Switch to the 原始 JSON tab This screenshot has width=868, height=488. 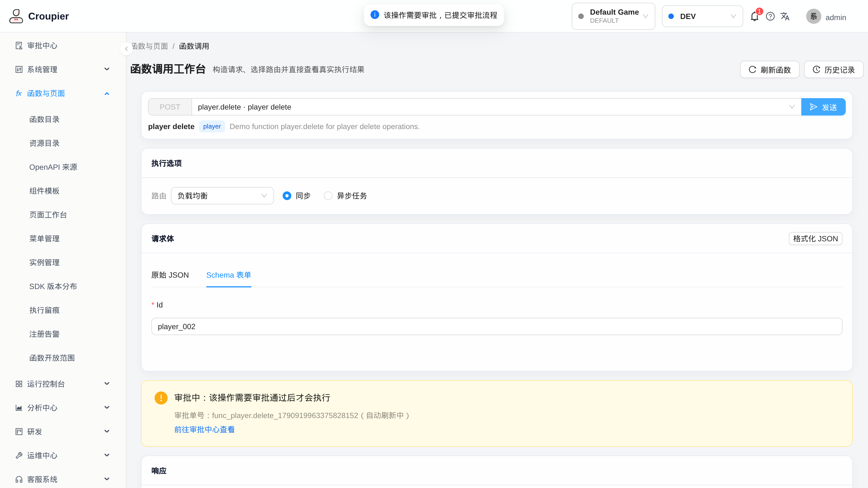pyautogui.click(x=170, y=275)
